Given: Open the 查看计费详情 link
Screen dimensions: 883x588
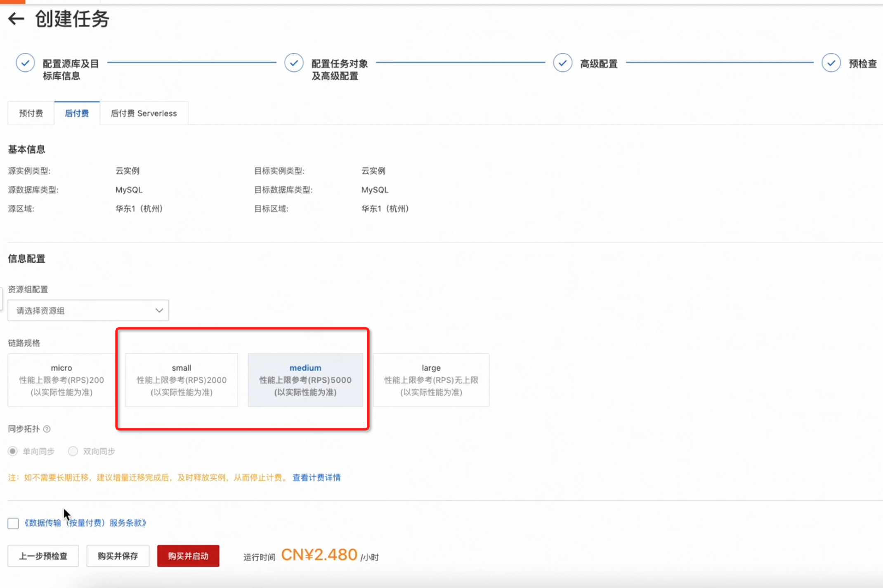Looking at the screenshot, I should (x=316, y=477).
